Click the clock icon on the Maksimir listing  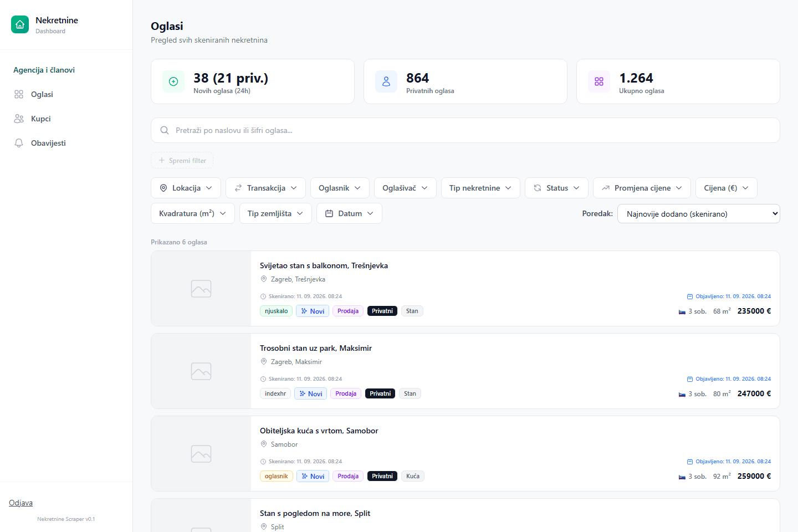coord(263,379)
